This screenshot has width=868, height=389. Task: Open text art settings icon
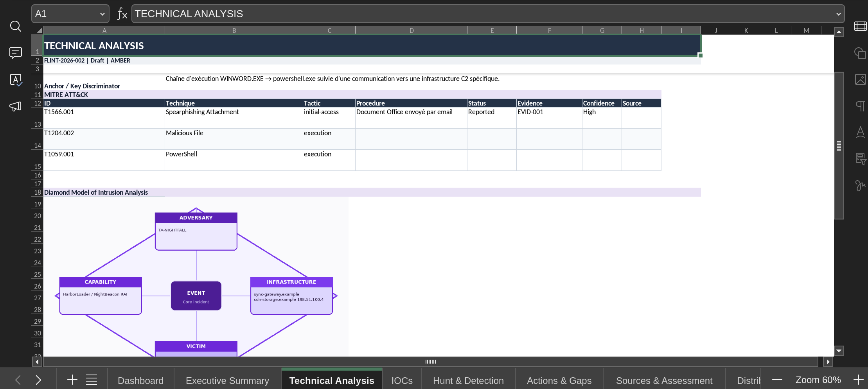tap(860, 132)
